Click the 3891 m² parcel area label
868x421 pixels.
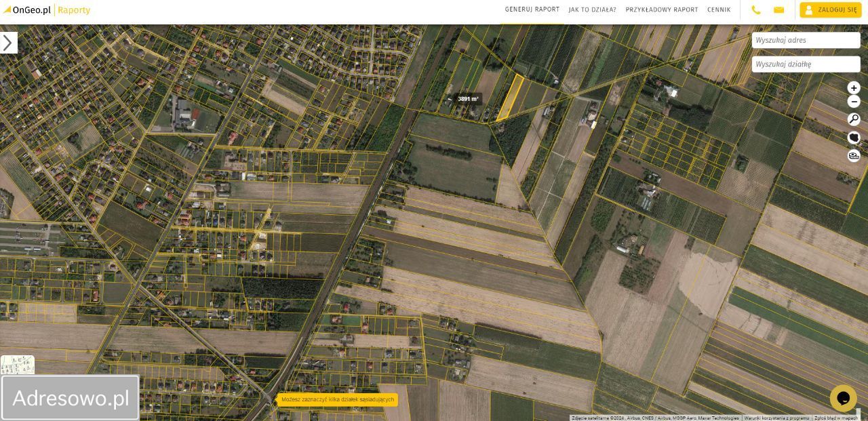point(468,99)
